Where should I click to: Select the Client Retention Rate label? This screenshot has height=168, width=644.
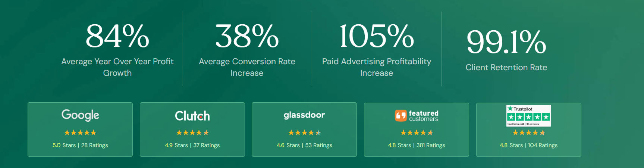tap(506, 68)
